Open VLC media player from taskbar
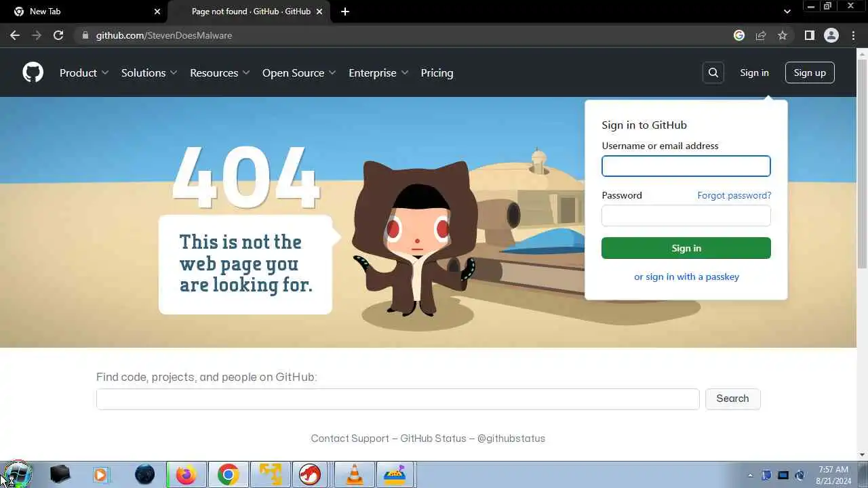The width and height of the screenshot is (868, 488). tap(354, 474)
